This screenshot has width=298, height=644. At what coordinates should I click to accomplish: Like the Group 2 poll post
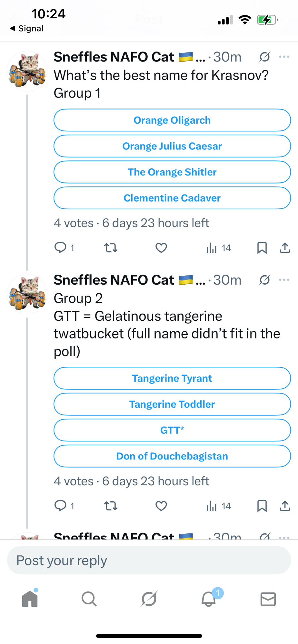(x=161, y=506)
